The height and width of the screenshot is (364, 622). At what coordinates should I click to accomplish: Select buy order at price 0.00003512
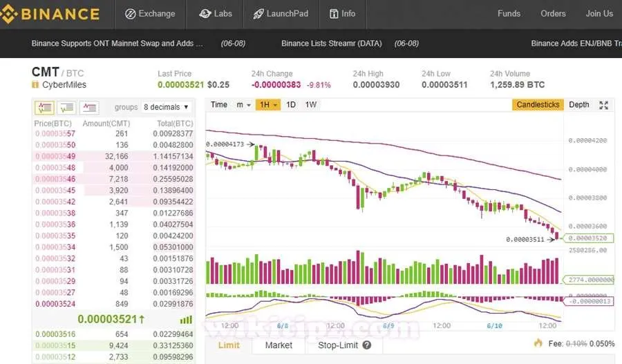point(113,357)
